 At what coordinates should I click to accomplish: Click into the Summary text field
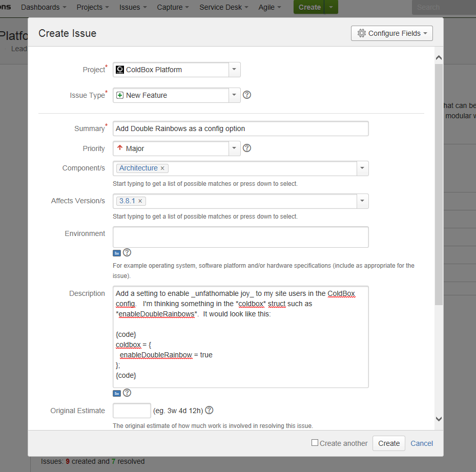(240, 128)
